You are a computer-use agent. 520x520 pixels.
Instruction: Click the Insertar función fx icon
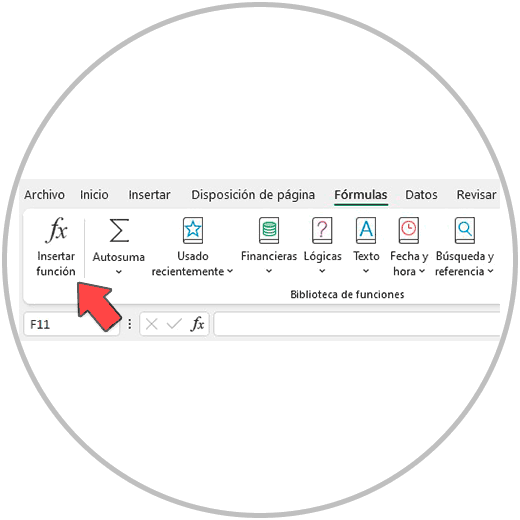[56, 230]
